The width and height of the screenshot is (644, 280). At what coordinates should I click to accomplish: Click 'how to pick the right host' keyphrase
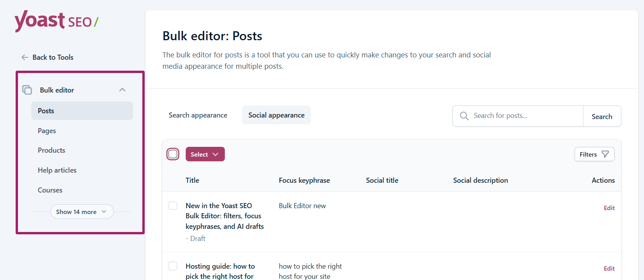pyautogui.click(x=310, y=271)
